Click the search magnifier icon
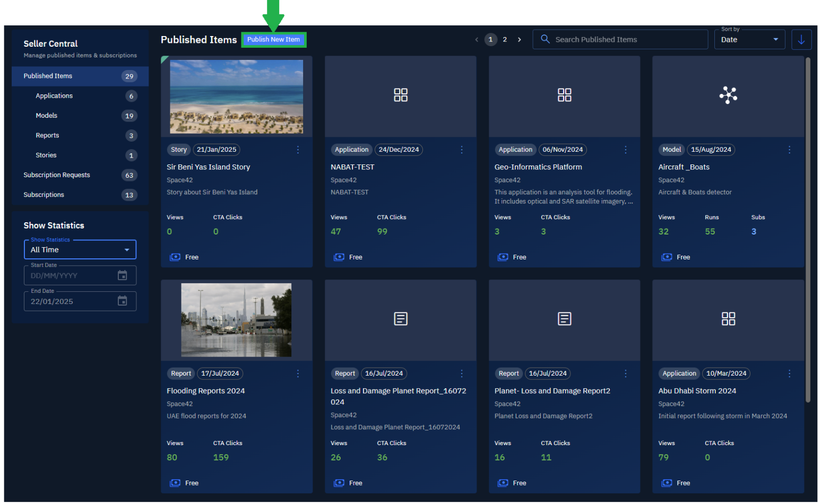Viewport: 821px width, 504px height. pos(545,39)
